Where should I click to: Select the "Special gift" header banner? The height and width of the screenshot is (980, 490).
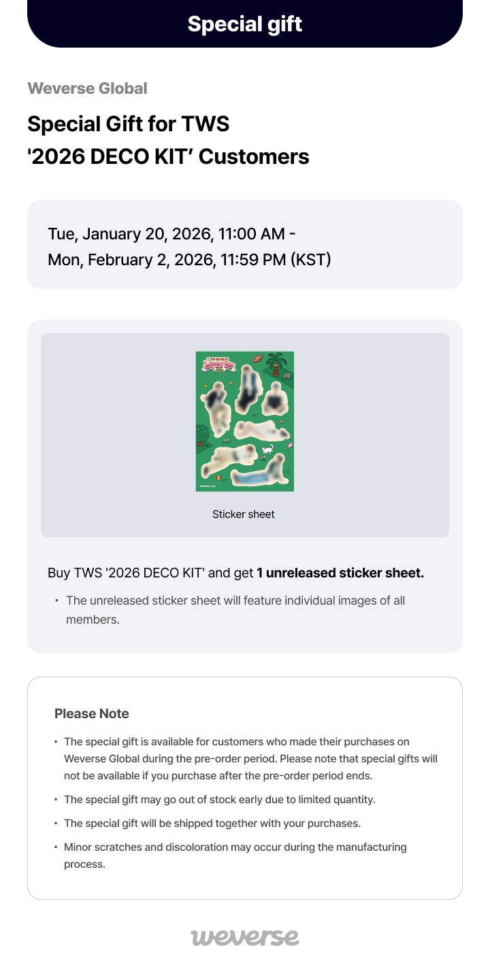pos(245,24)
